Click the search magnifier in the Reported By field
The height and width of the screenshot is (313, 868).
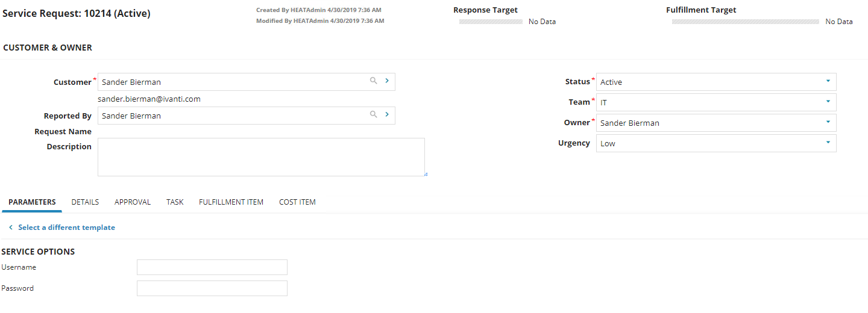[x=374, y=114]
